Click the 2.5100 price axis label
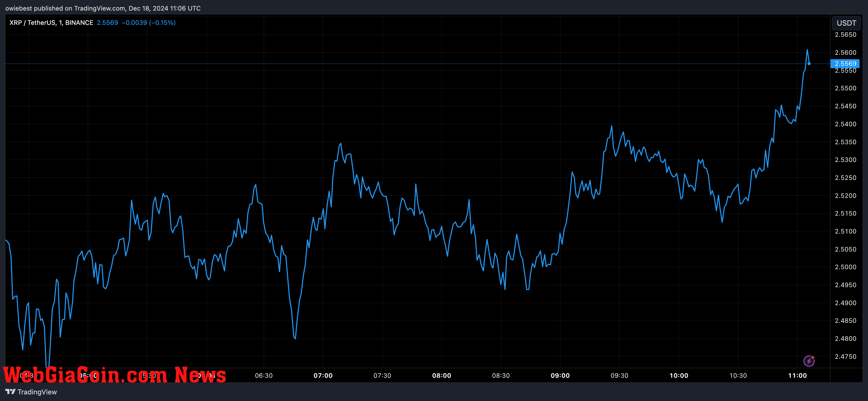This screenshot has width=868, height=401. [846, 231]
